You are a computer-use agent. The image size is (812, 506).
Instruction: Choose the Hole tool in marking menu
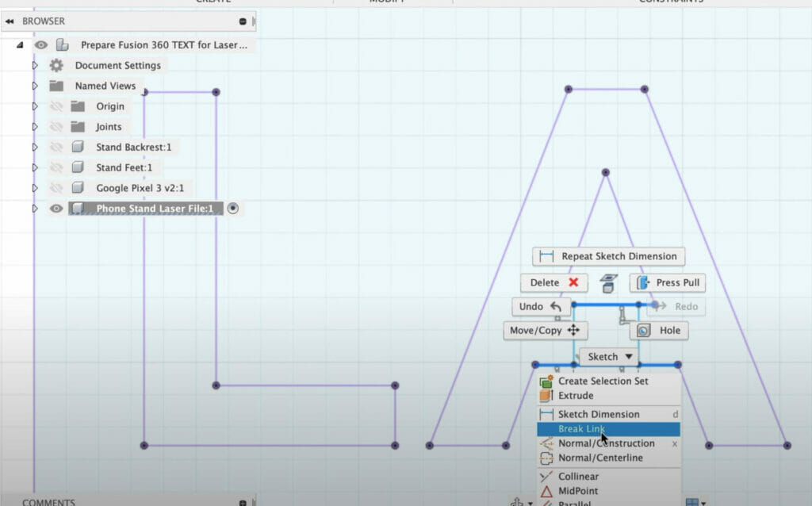click(x=659, y=331)
